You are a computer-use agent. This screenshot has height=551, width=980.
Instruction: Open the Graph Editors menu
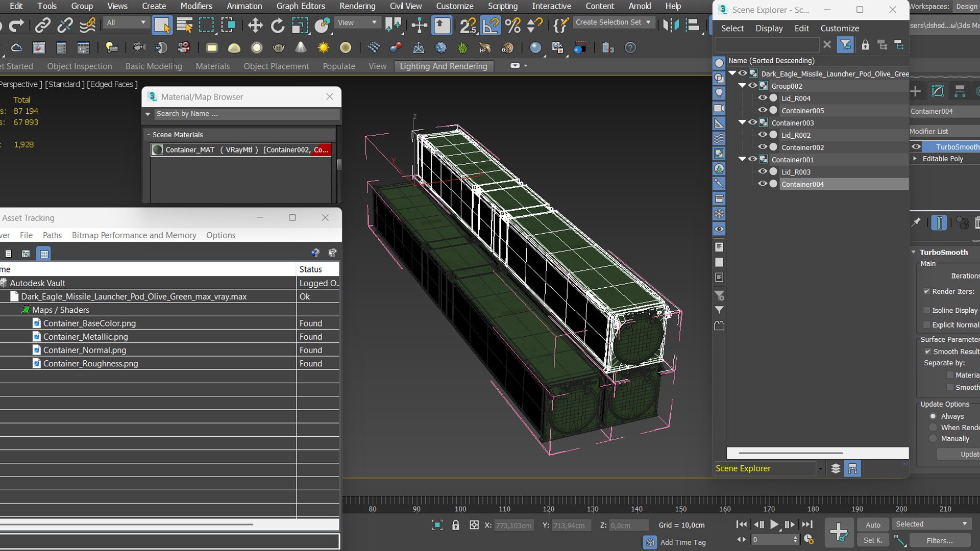click(300, 6)
